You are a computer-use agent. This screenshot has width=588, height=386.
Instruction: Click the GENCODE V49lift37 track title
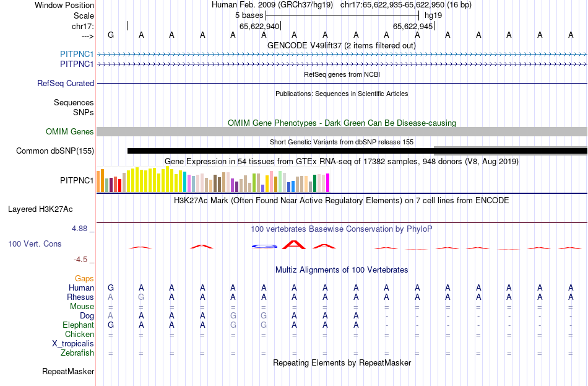(342, 45)
